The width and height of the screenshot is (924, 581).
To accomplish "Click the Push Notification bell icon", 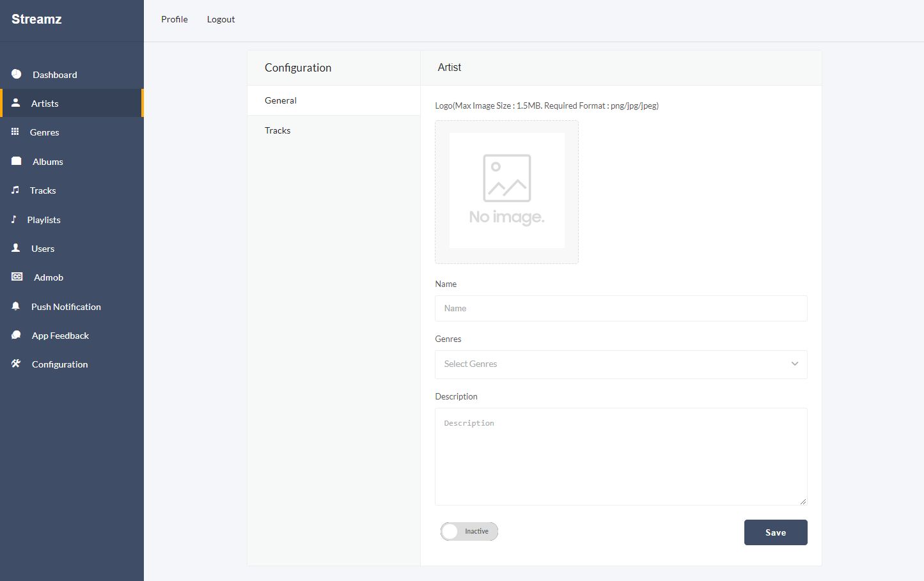I will tap(16, 306).
